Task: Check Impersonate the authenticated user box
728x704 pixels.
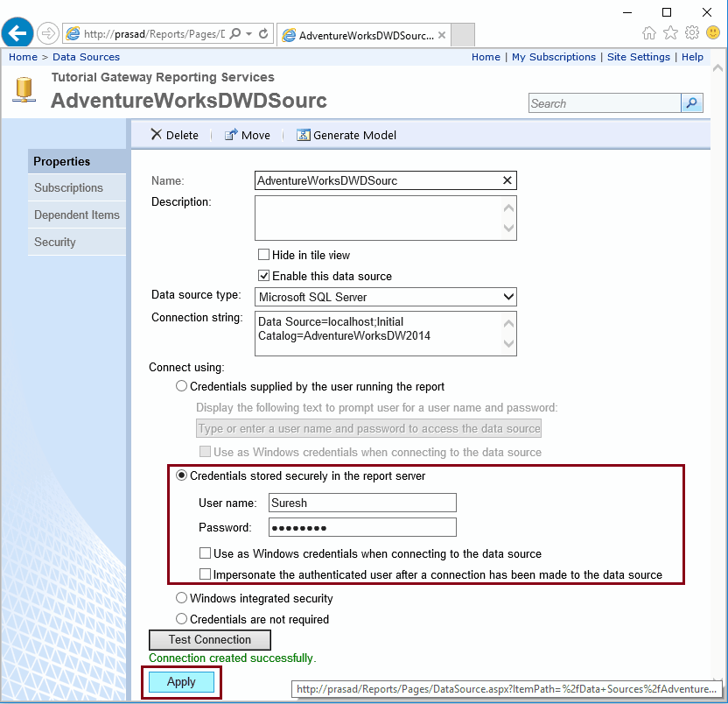Action: [205, 574]
